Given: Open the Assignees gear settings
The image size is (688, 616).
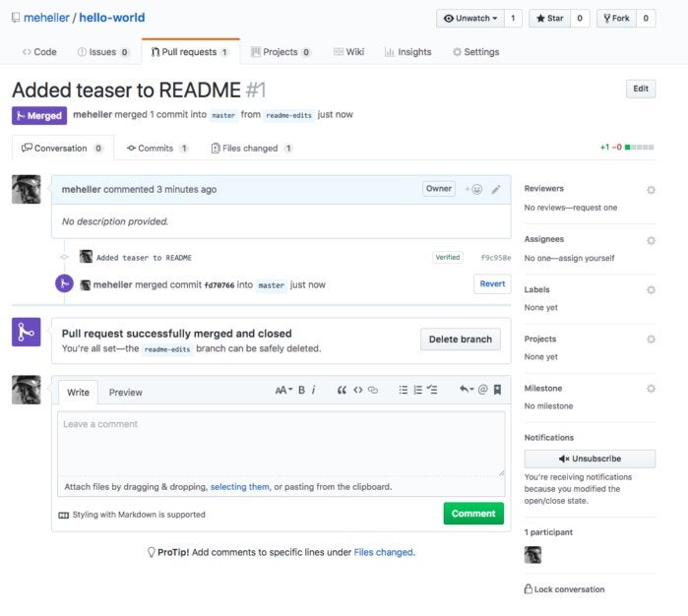Looking at the screenshot, I should pyautogui.click(x=652, y=240).
